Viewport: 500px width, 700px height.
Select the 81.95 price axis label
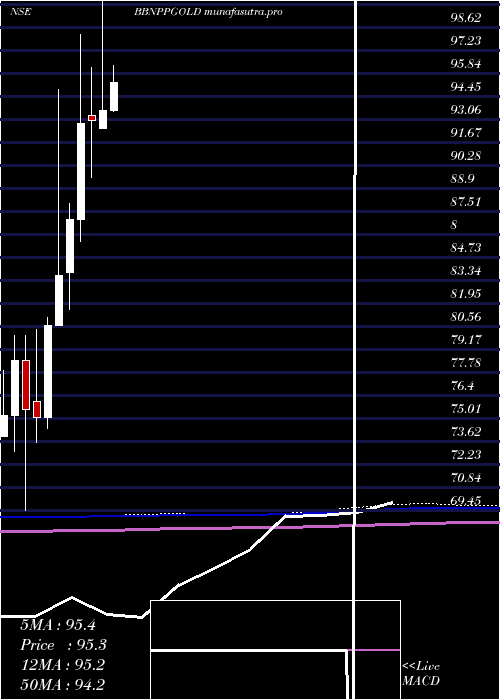[466, 294]
